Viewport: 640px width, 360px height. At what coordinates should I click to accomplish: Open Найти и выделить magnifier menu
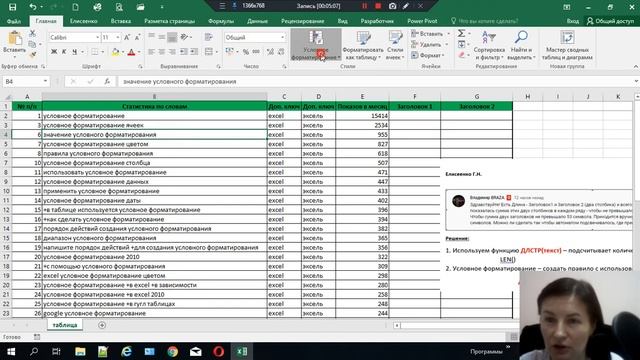(521, 45)
